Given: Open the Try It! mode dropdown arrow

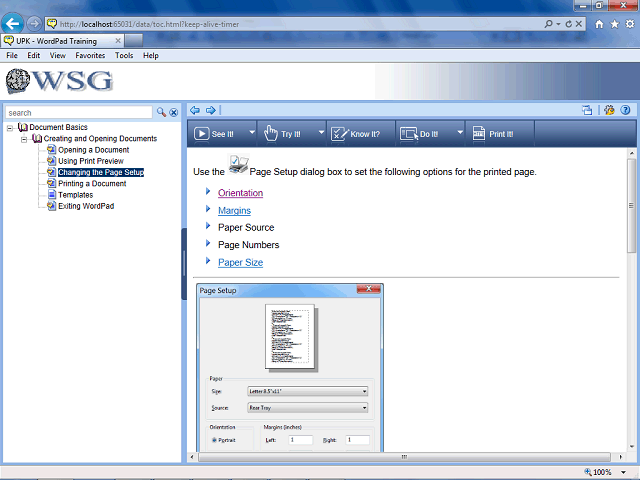Looking at the screenshot, I should pyautogui.click(x=321, y=132).
